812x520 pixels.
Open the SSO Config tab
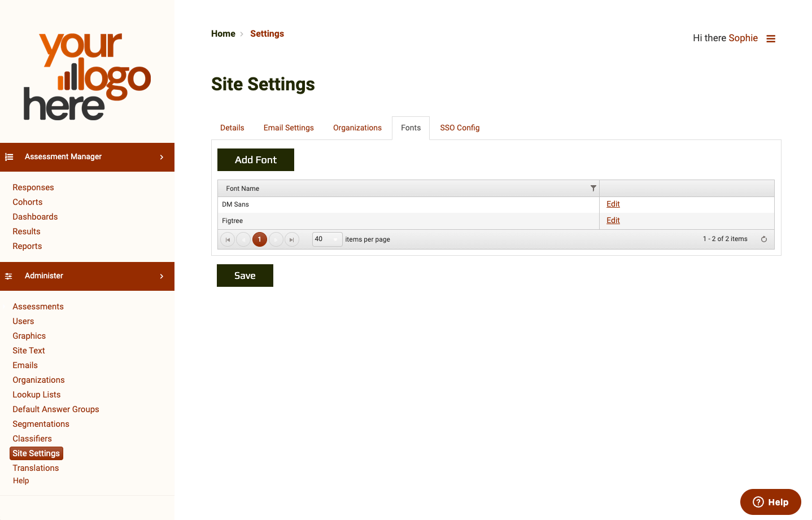[459, 128]
